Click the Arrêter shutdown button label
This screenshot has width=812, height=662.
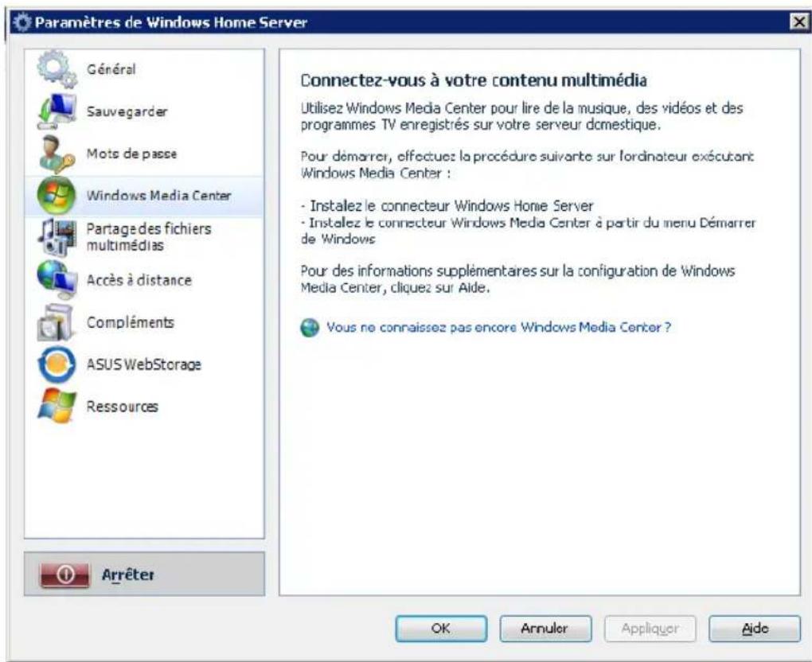(128, 574)
